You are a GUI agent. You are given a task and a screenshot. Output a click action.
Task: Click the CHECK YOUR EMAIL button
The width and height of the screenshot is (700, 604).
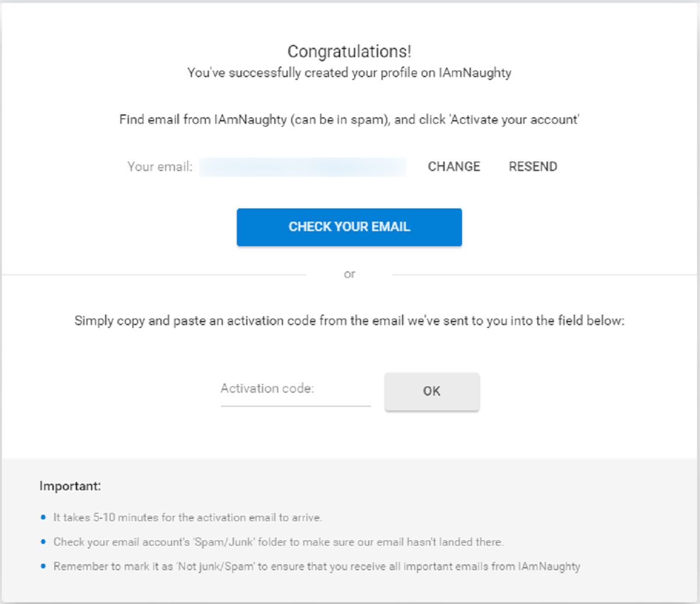(349, 227)
